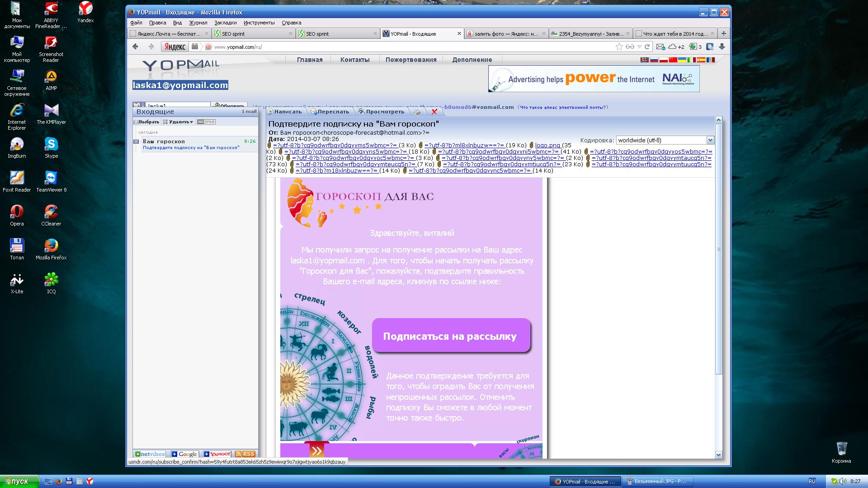The image size is (868, 488).
Task: Open the logo.png attachment link
Action: tap(547, 145)
